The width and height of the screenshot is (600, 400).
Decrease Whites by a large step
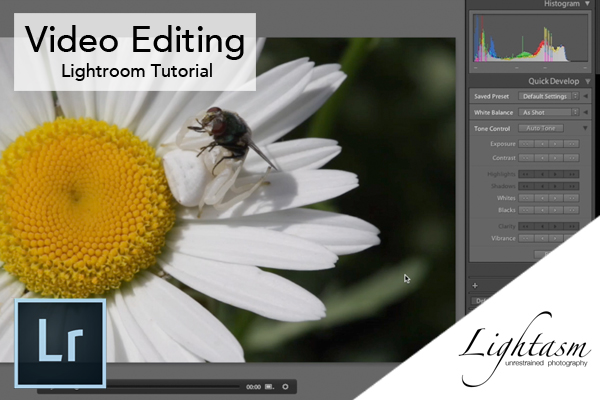tap(526, 198)
